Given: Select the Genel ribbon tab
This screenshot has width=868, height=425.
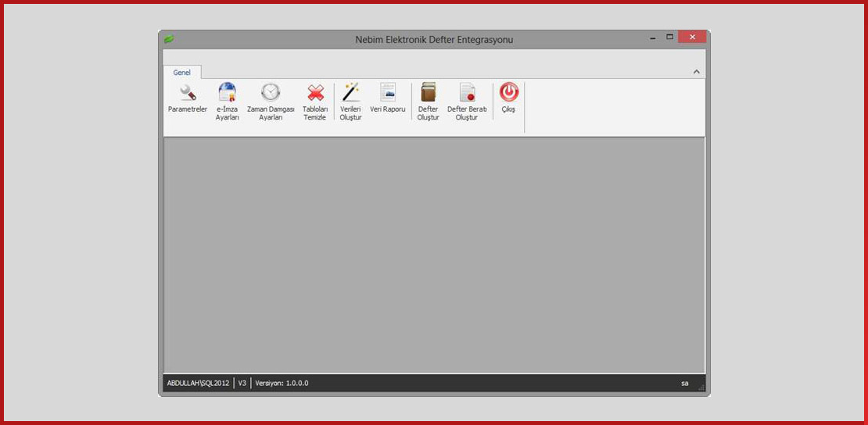Looking at the screenshot, I should [181, 73].
